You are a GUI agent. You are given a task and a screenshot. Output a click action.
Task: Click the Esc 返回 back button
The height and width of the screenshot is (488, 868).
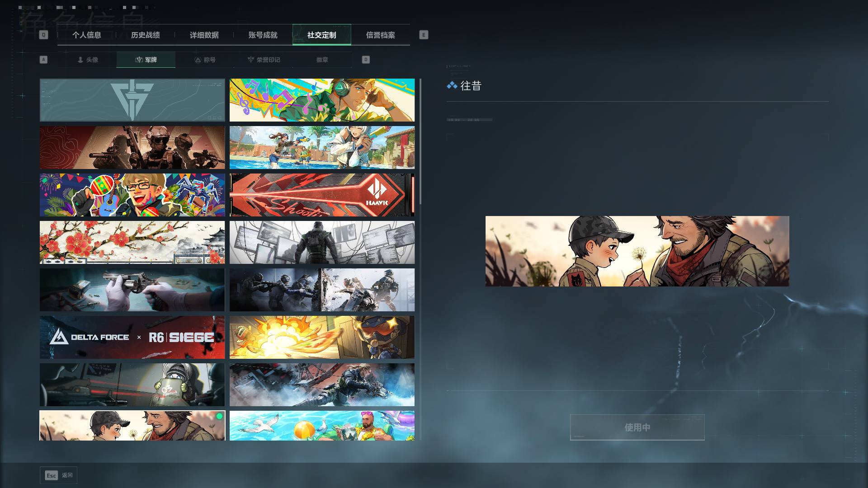(x=59, y=475)
